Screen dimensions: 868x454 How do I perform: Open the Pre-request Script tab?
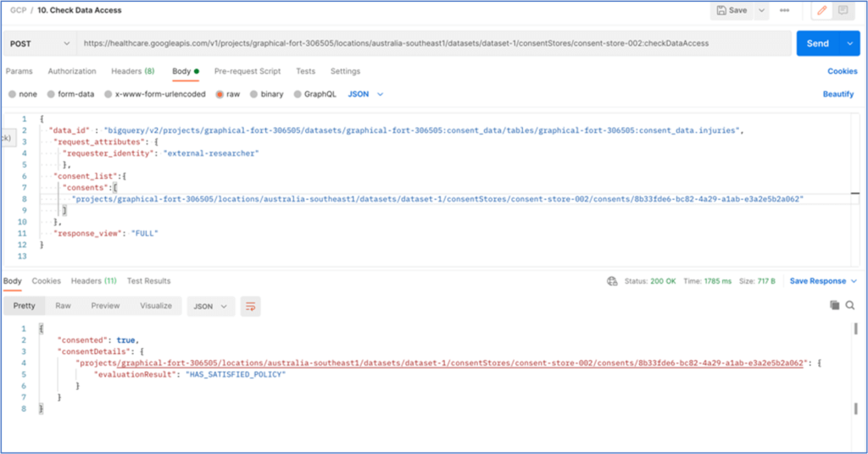pos(248,71)
